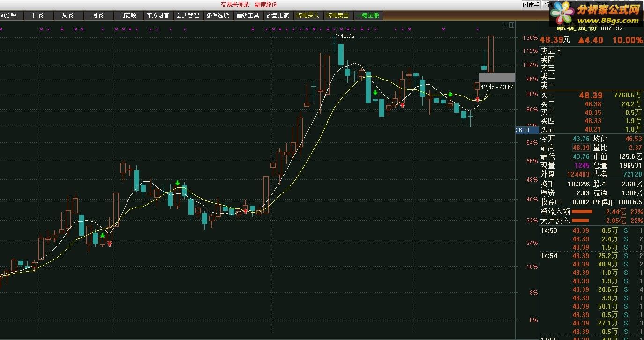Open 沙盘推演 sandbox simulation

[277, 15]
